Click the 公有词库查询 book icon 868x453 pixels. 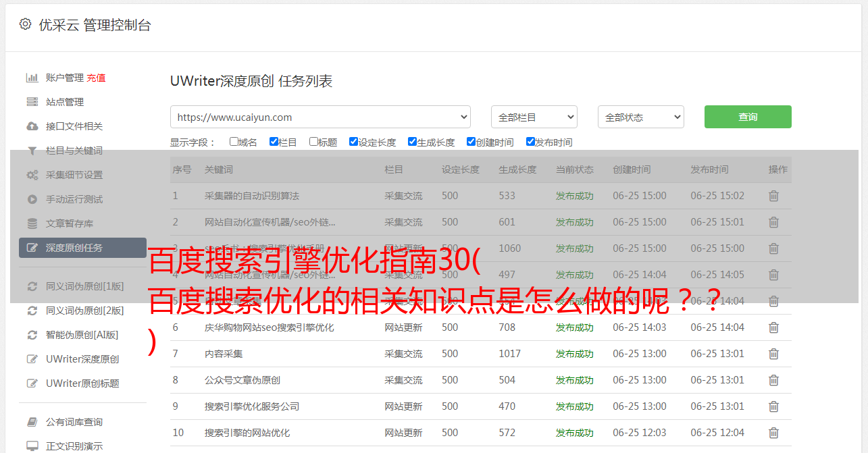[32, 422]
